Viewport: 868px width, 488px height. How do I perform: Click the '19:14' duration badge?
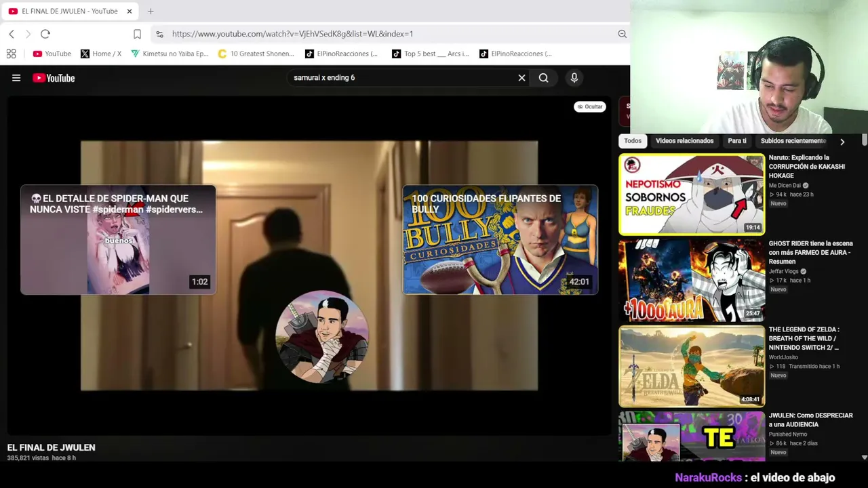coord(753,228)
